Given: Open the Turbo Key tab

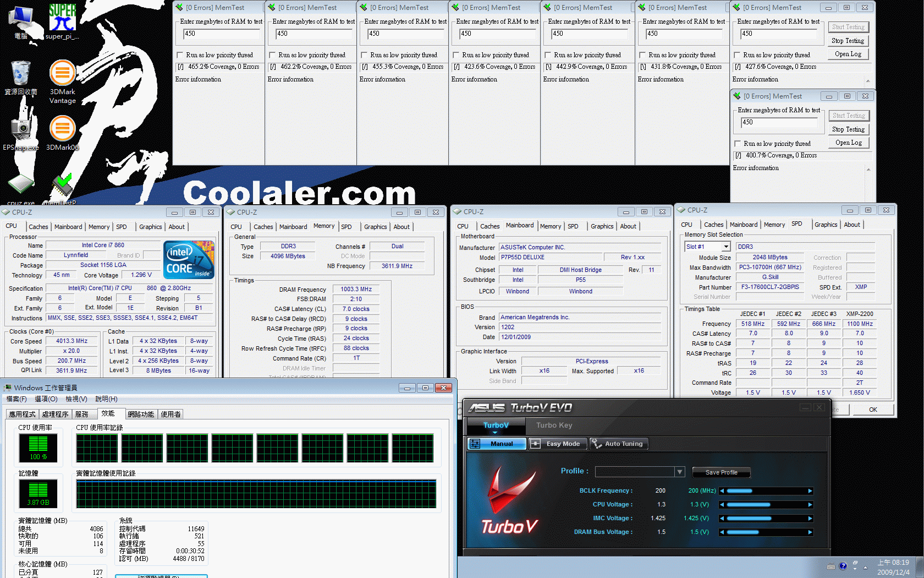Looking at the screenshot, I should [554, 425].
